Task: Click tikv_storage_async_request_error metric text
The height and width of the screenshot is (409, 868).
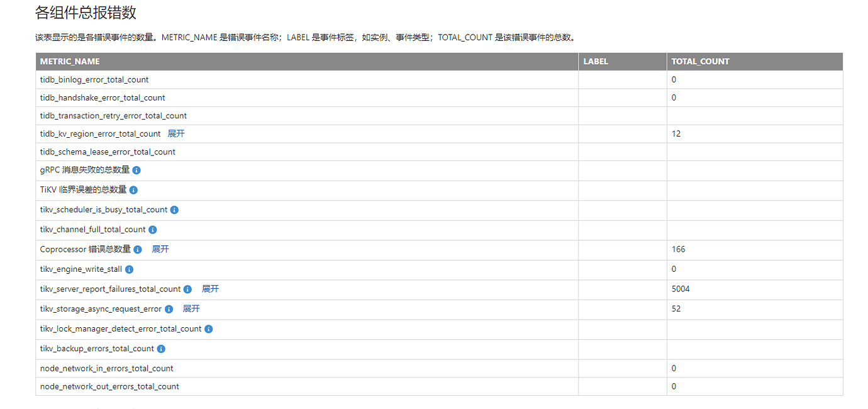Action: coord(101,309)
